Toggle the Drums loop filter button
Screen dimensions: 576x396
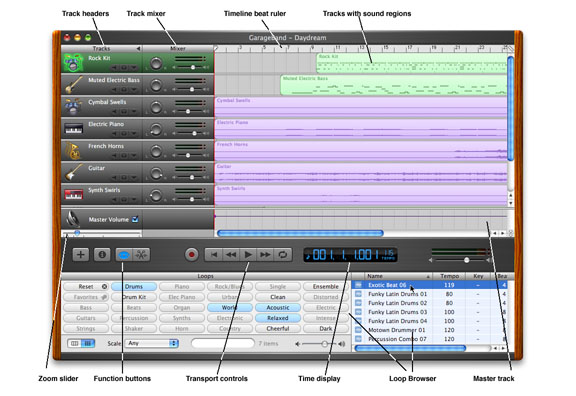(x=134, y=287)
